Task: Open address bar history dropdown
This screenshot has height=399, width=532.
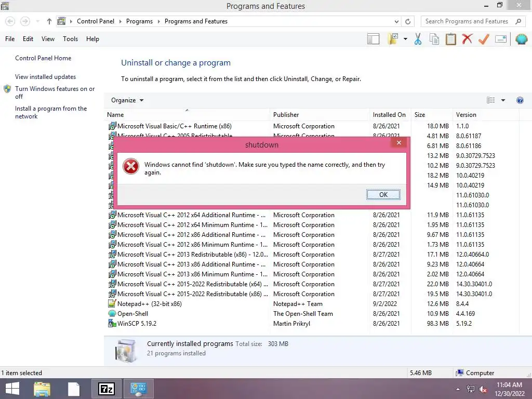Action: [396, 21]
